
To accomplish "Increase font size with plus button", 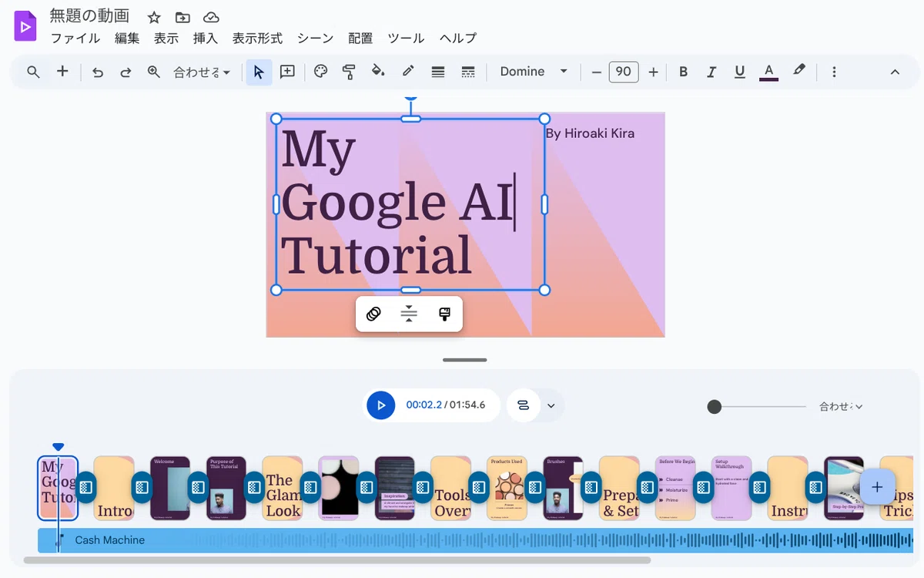I will pos(653,72).
